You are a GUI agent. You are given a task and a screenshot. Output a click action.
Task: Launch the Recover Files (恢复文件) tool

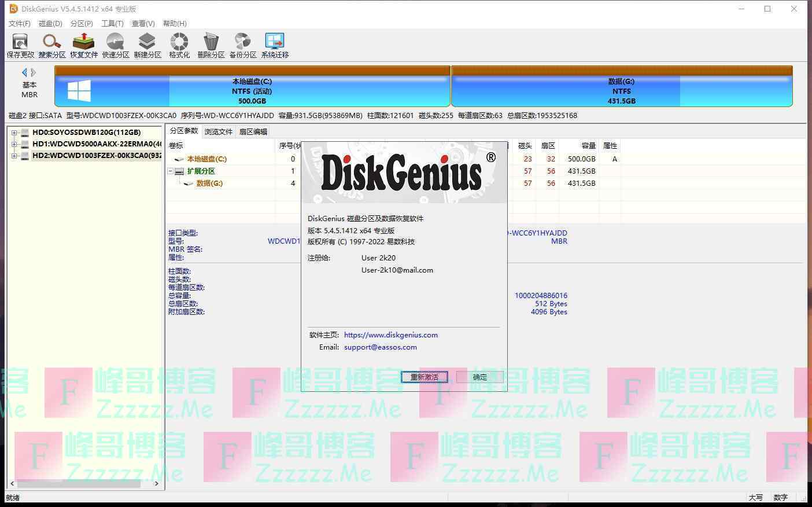click(84, 46)
